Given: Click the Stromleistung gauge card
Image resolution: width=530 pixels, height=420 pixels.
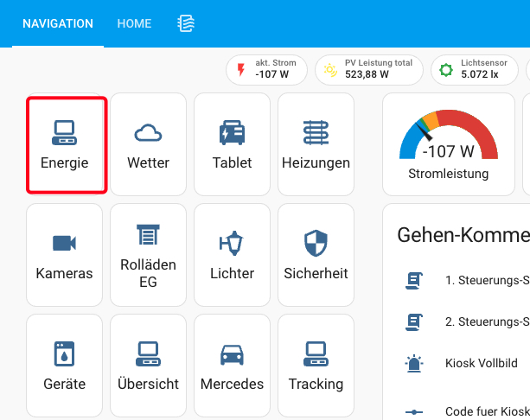Looking at the screenshot, I should (x=448, y=144).
